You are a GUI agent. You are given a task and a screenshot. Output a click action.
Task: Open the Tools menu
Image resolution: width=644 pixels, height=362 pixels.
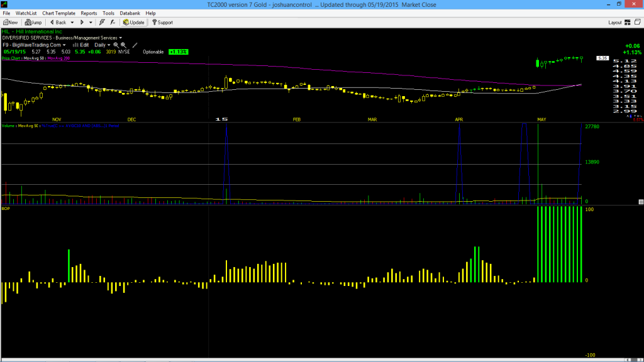pos(108,13)
